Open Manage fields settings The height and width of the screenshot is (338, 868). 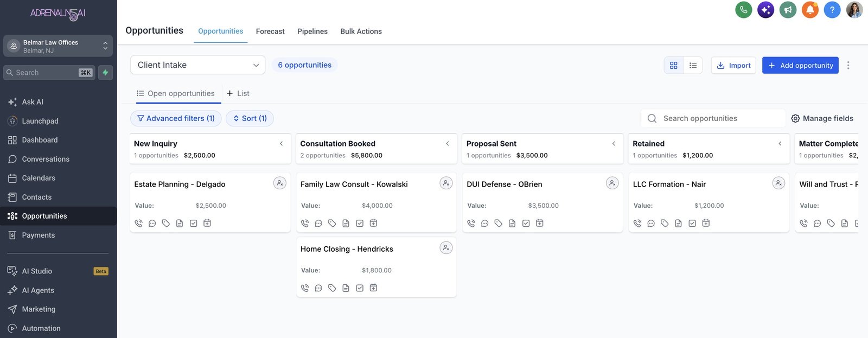tap(822, 118)
